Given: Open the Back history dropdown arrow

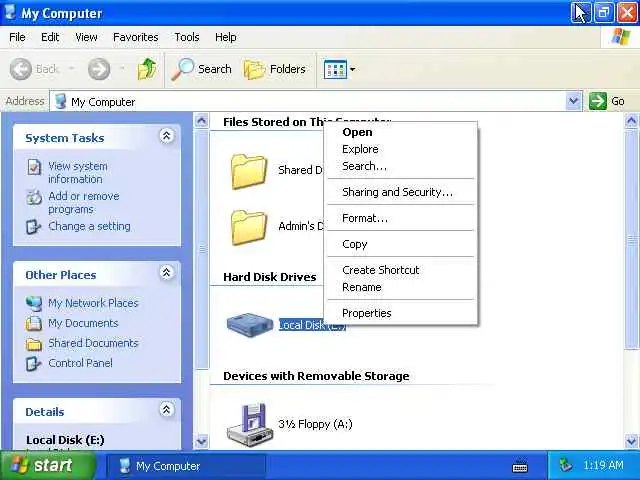Looking at the screenshot, I should tap(71, 69).
